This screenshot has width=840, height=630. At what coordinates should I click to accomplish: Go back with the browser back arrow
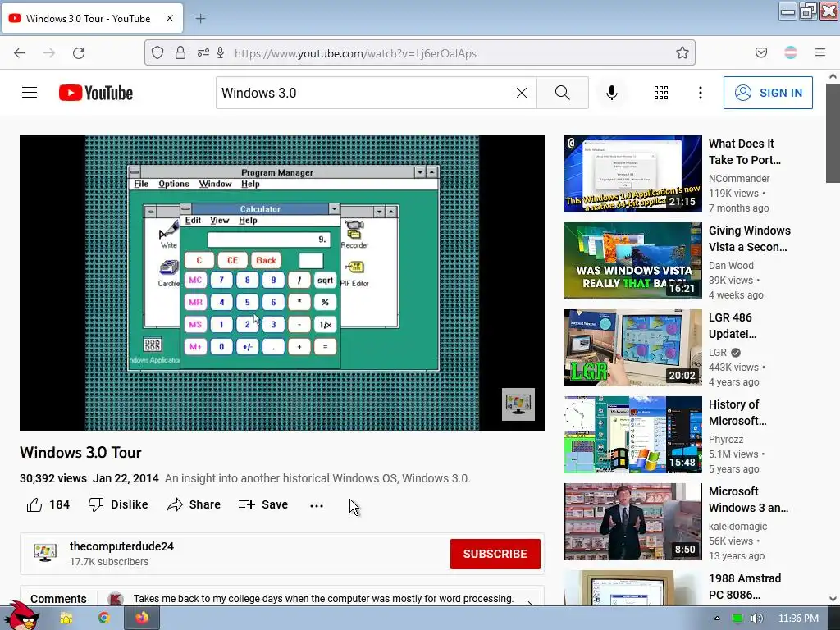tap(20, 53)
